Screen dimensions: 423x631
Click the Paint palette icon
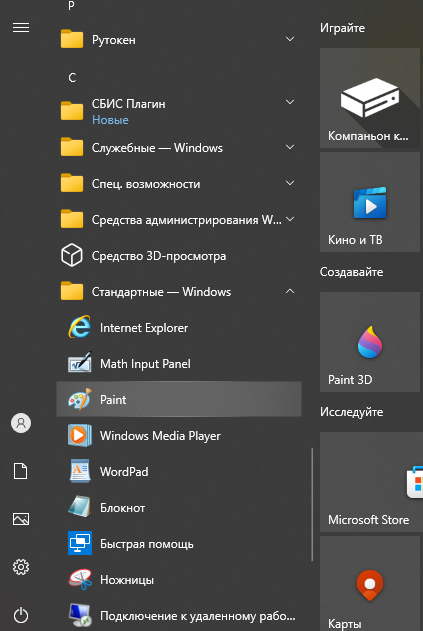tap(80, 399)
